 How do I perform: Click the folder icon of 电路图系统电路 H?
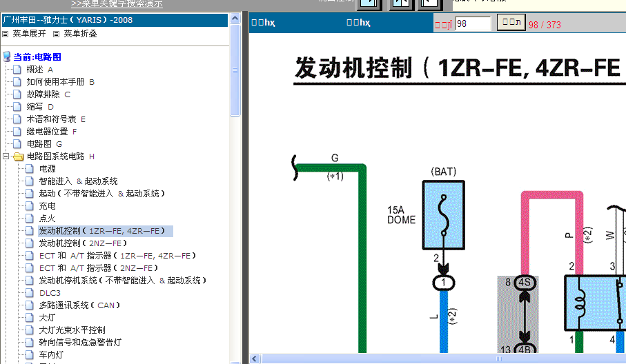click(19, 156)
